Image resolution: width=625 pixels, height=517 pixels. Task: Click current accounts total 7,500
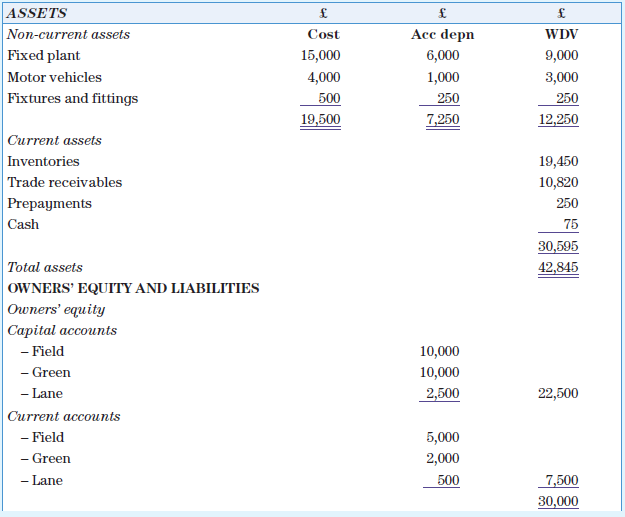point(562,480)
